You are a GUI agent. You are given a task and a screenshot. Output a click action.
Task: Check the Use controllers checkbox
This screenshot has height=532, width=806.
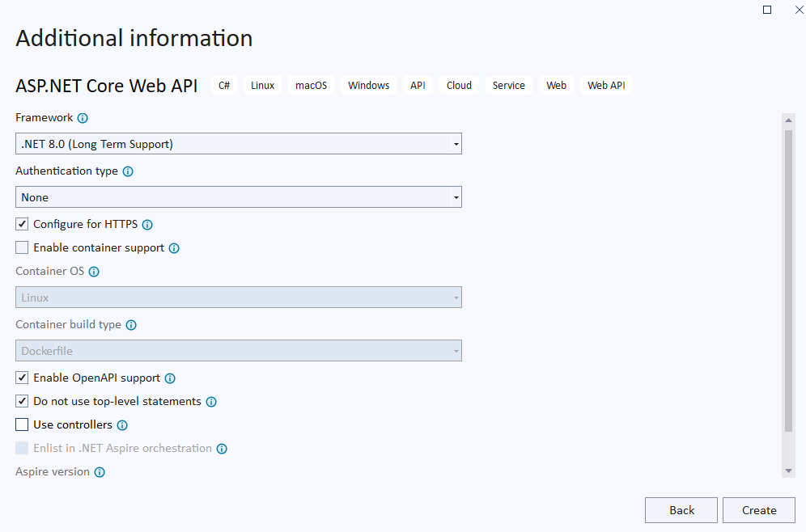click(22, 424)
